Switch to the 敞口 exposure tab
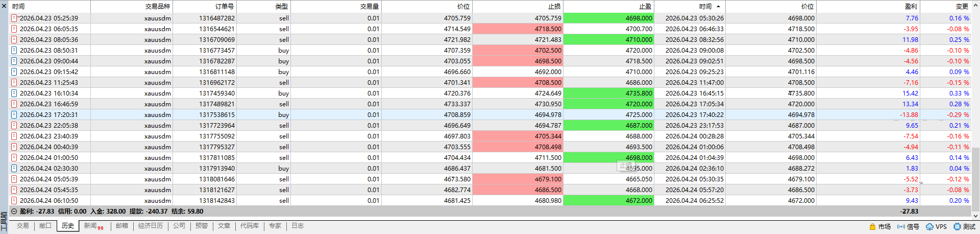Viewport: 980px width, 234px height. [45, 226]
